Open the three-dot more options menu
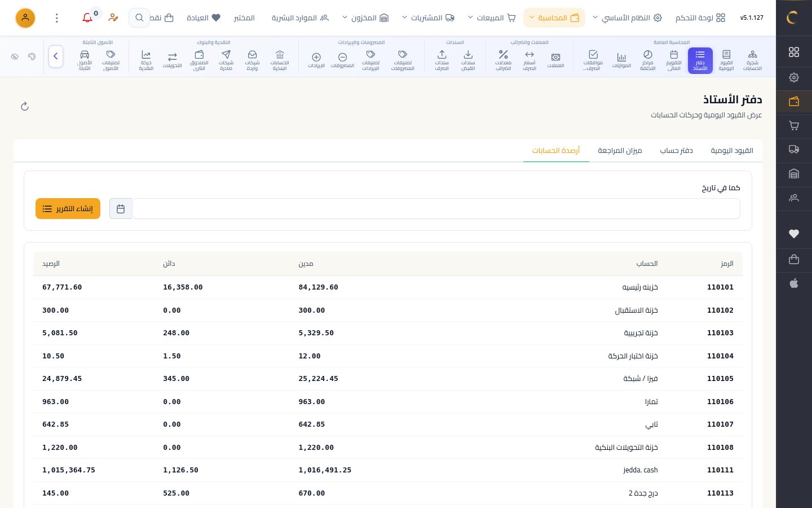This screenshot has width=812, height=508. (57, 18)
